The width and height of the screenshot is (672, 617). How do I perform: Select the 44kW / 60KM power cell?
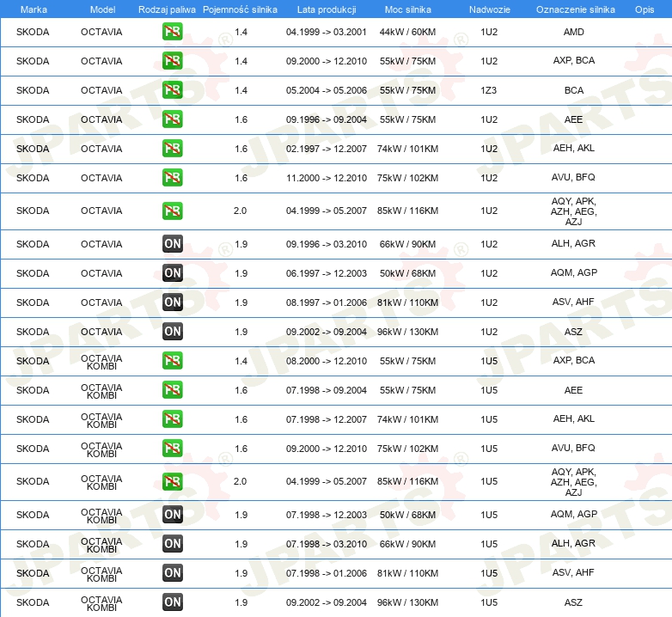click(x=407, y=32)
